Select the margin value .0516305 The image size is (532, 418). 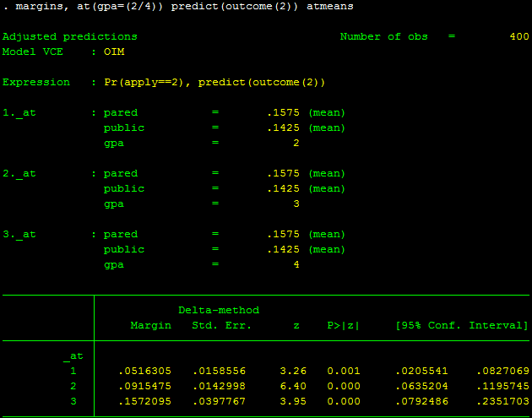tap(144, 372)
